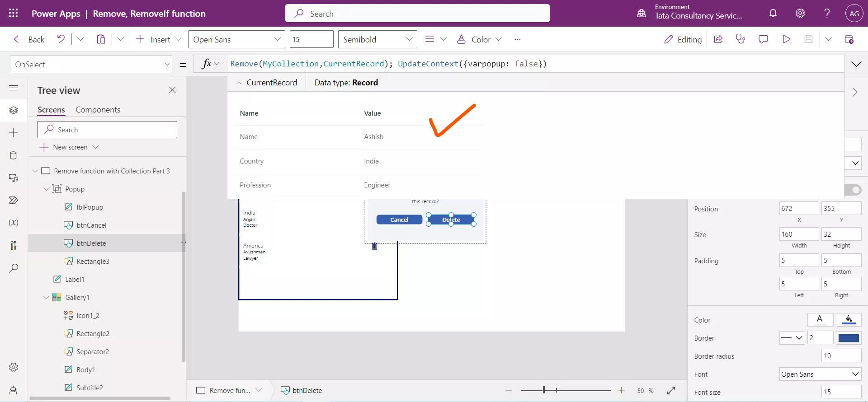868x402 pixels.
Task: Open the settings gear in header
Action: click(800, 13)
